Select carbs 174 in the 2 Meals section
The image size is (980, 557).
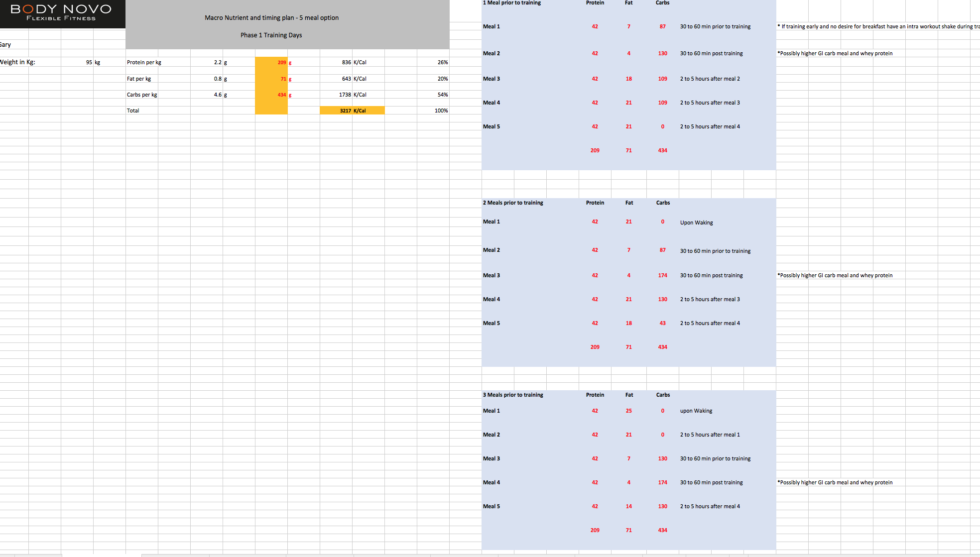663,275
